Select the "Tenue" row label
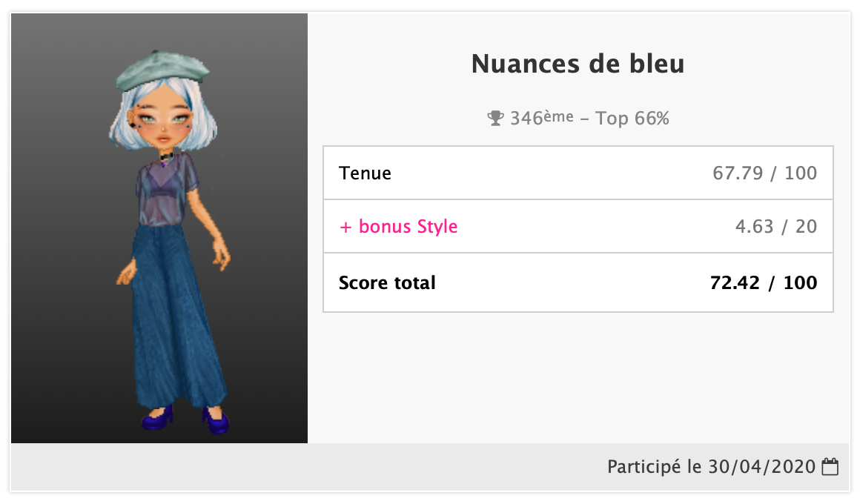This screenshot has height=504, width=860. pos(365,173)
